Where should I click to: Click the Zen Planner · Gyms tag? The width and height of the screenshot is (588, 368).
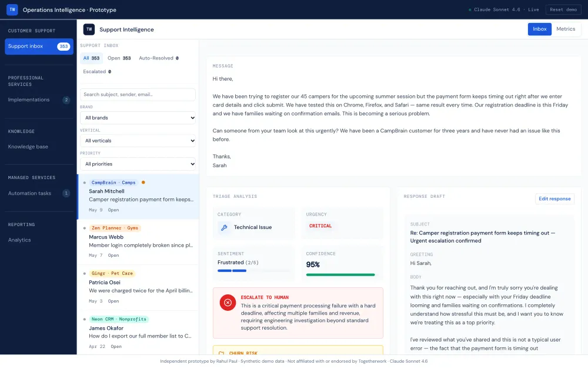coord(115,228)
